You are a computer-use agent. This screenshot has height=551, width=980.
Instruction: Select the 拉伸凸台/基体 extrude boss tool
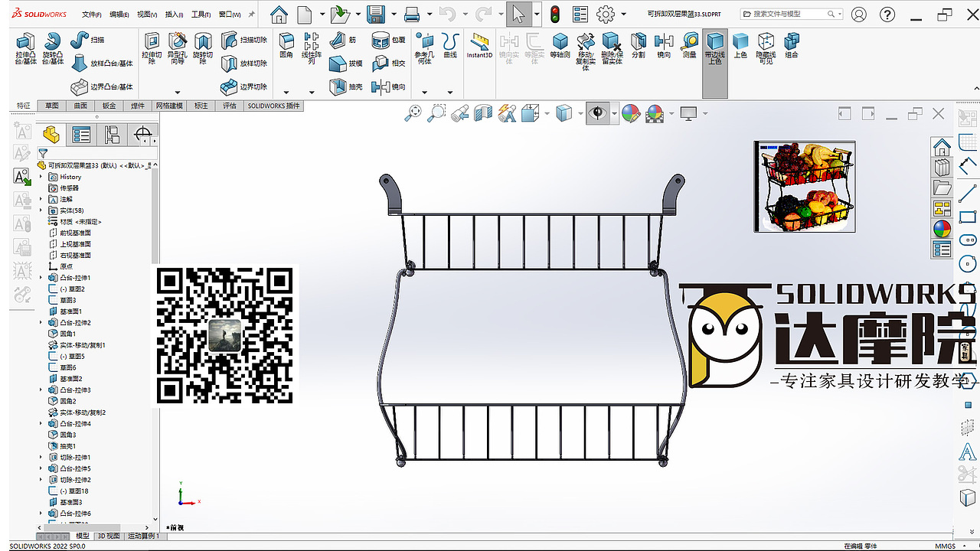tap(26, 50)
